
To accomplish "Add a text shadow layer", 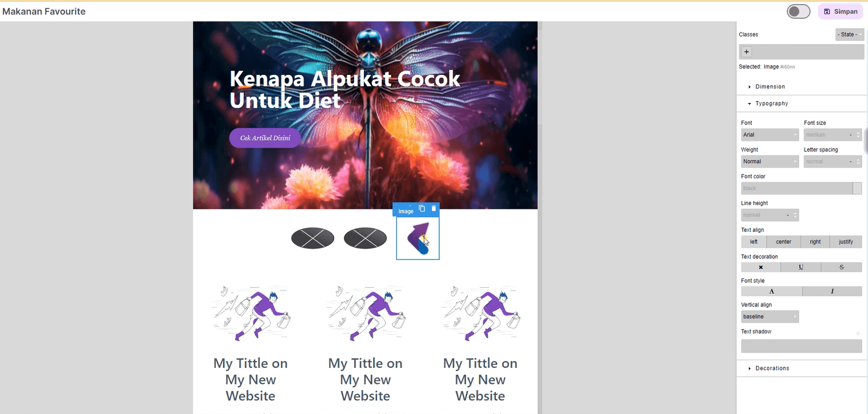I will (x=858, y=333).
